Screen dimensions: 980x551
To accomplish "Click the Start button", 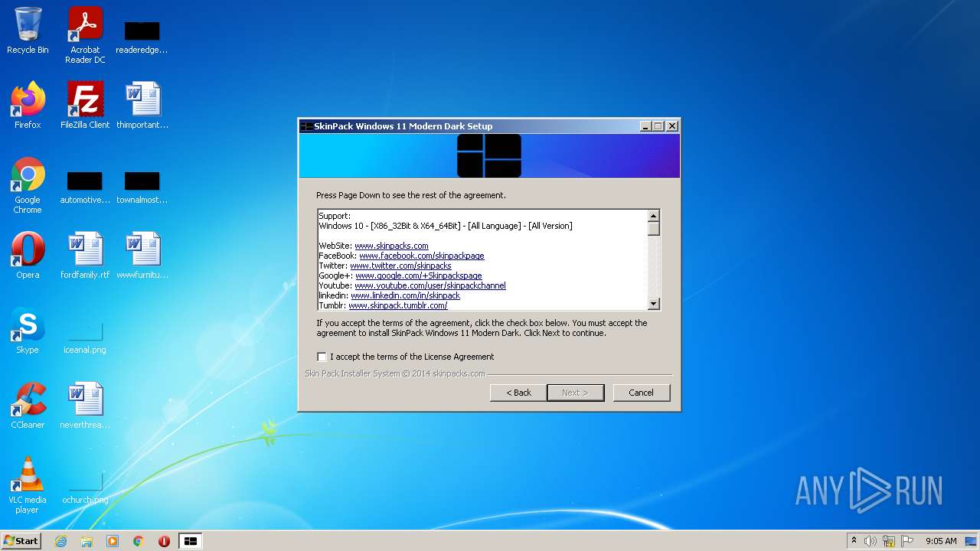I will click(21, 541).
